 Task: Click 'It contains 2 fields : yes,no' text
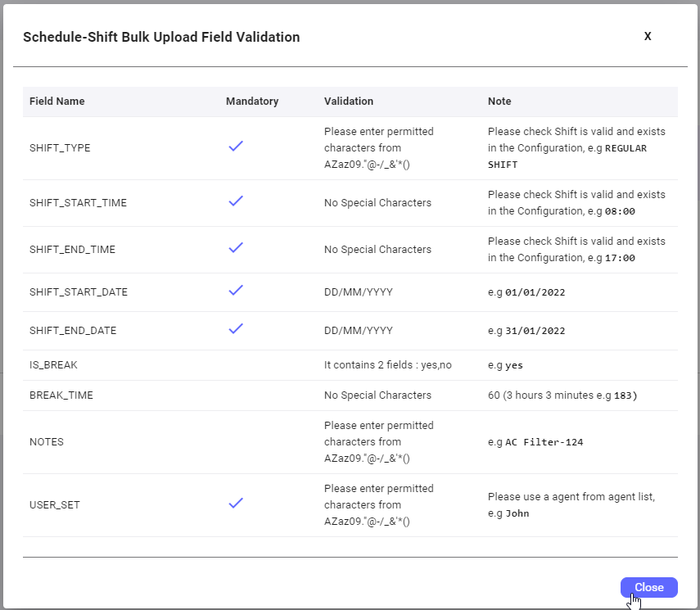coord(388,365)
